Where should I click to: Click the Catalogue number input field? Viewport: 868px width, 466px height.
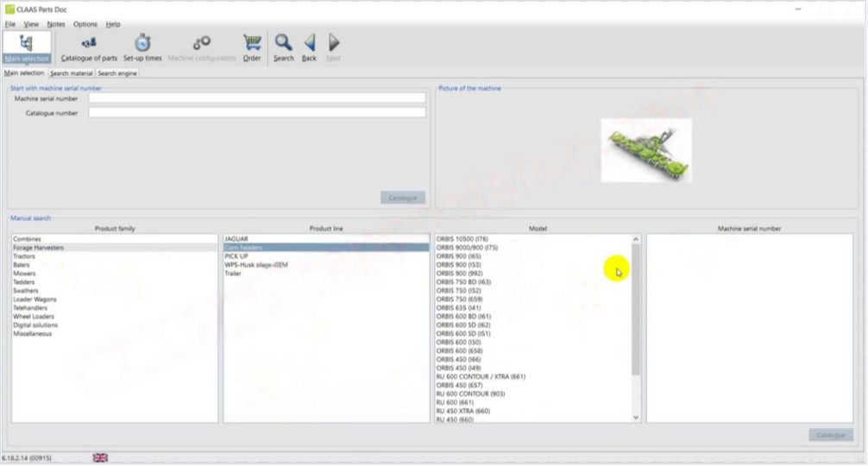(256, 112)
